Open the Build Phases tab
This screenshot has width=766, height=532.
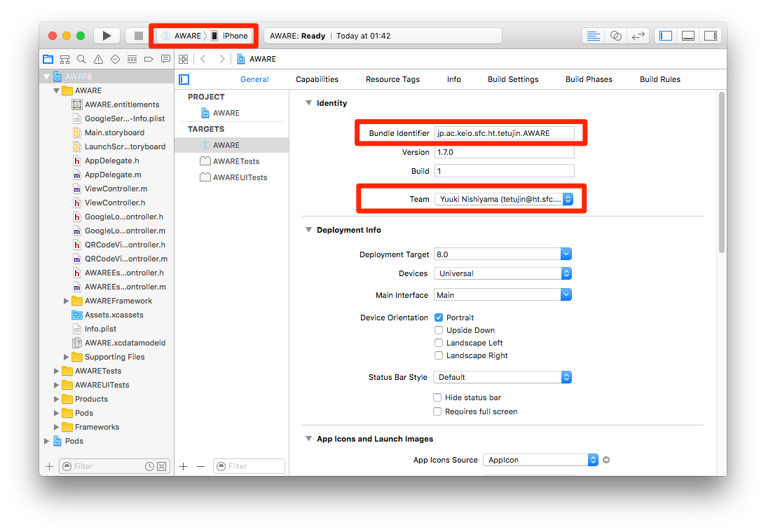pos(589,79)
